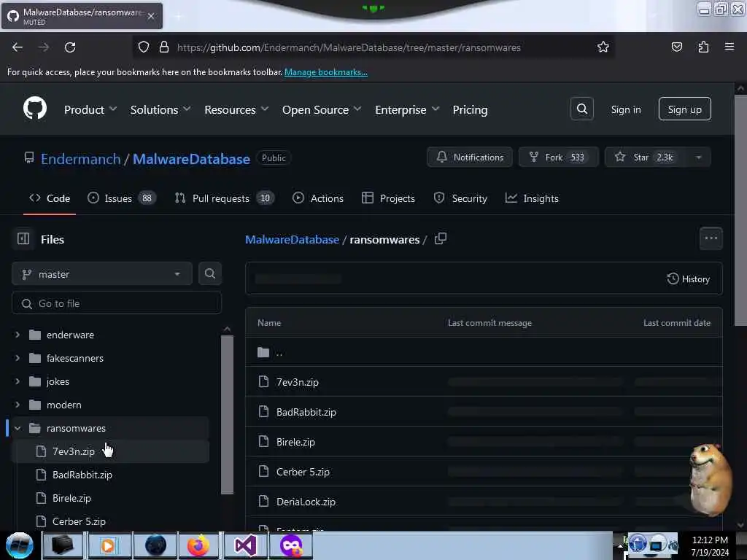Viewport: 747px width, 560px height.
Task: View commit History
Action: (x=689, y=279)
